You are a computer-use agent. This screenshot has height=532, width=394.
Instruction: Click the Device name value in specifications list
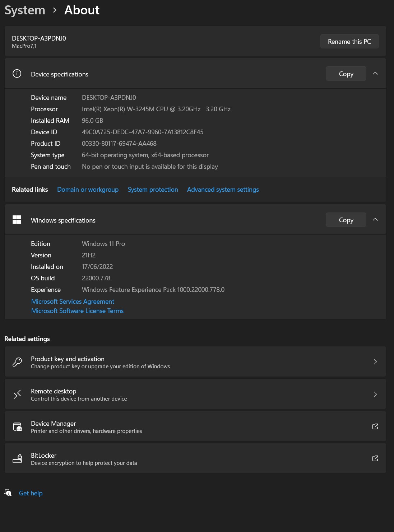109,98
